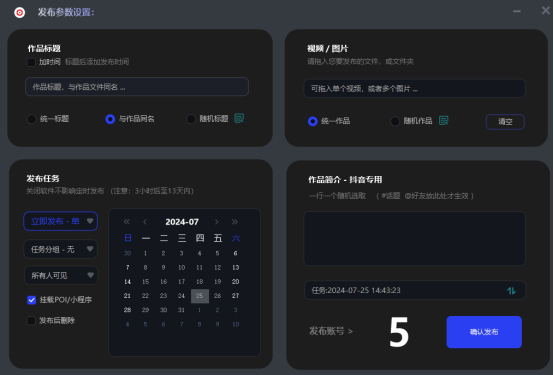Screen dimensions: 554x375
Task: Click the swap arrows icon in task field
Action: [x=511, y=291]
